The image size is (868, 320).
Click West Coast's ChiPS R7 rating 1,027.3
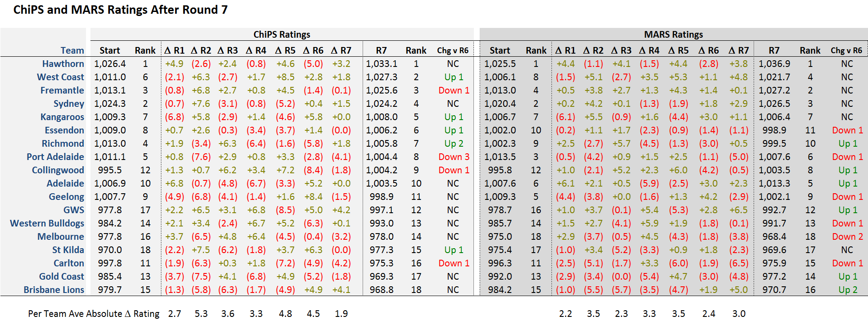pyautogui.click(x=382, y=77)
